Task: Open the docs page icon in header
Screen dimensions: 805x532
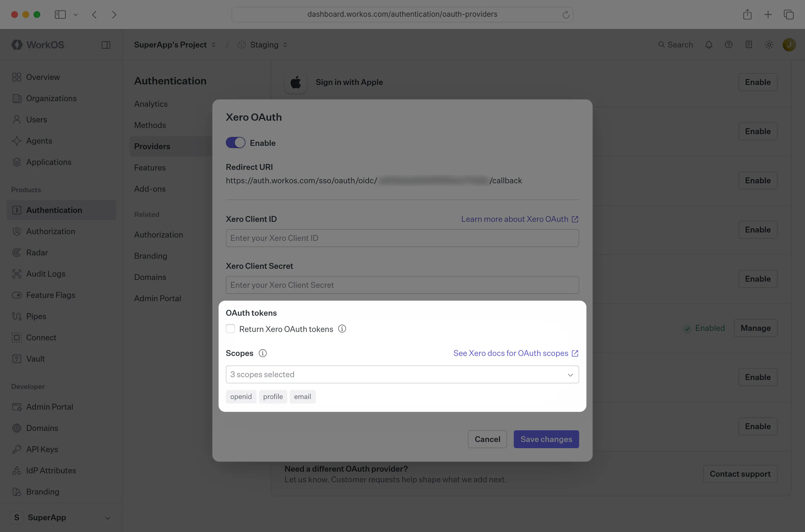Action: click(749, 45)
